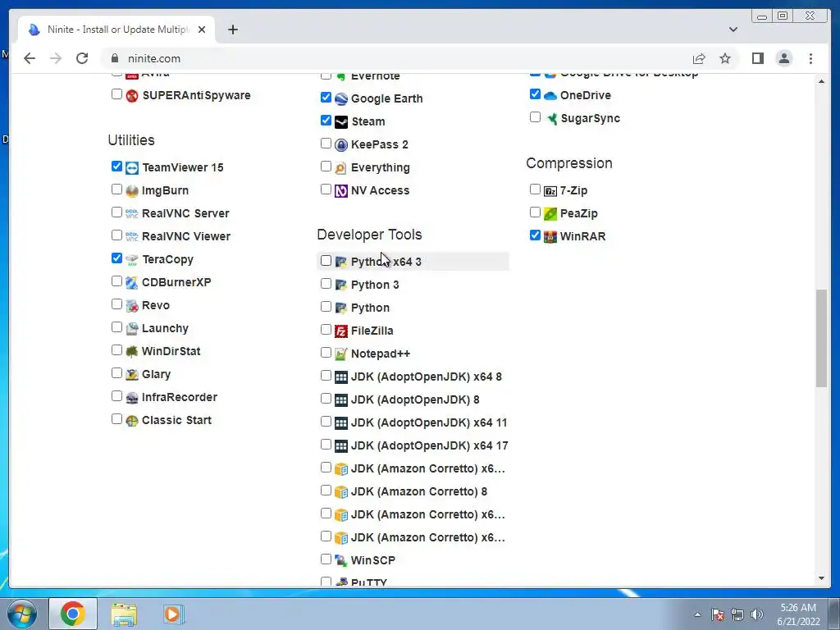Screen dimensions: 840x630
Task: Bookmark this page with the star icon
Action: coord(725,58)
